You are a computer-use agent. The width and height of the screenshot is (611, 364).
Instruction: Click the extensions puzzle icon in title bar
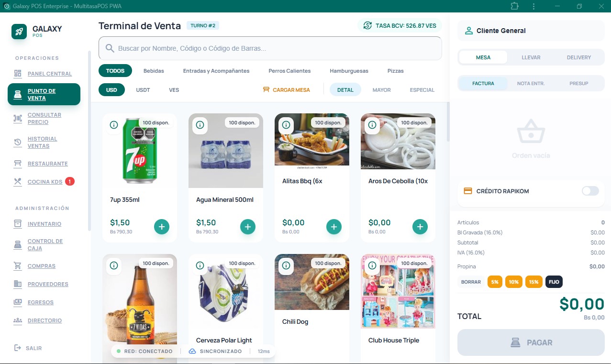tap(514, 6)
